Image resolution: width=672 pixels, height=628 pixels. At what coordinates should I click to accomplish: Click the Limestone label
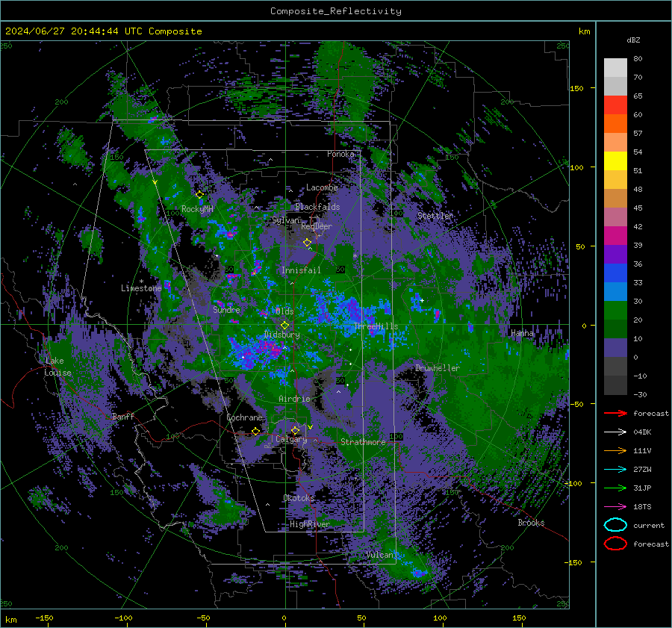coord(141,288)
